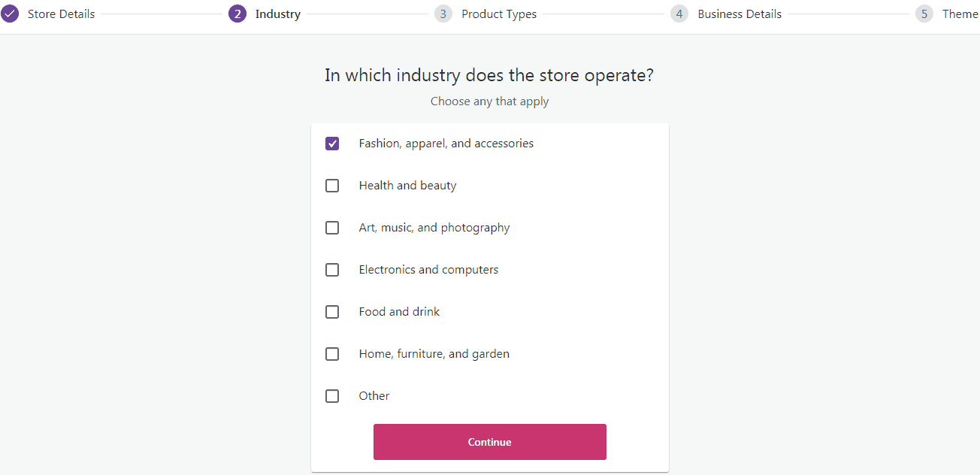The height and width of the screenshot is (475, 980).
Task: Enable Art, music, and photography checkbox
Action: point(332,228)
